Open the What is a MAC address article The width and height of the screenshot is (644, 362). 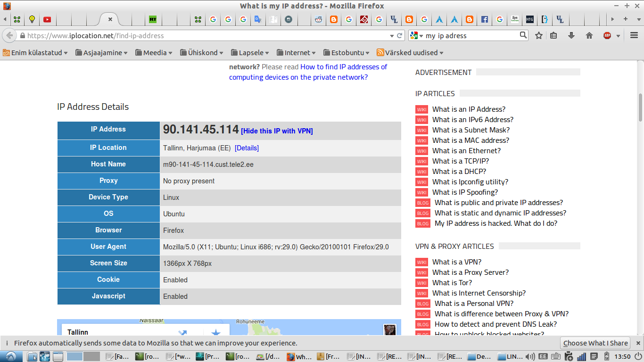471,140
